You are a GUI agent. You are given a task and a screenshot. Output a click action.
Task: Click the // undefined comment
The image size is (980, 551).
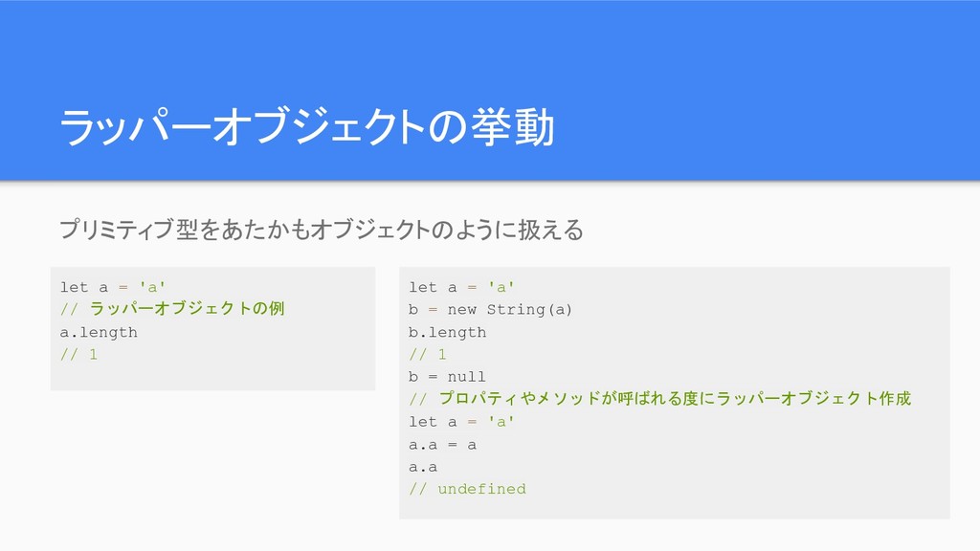[467, 489]
